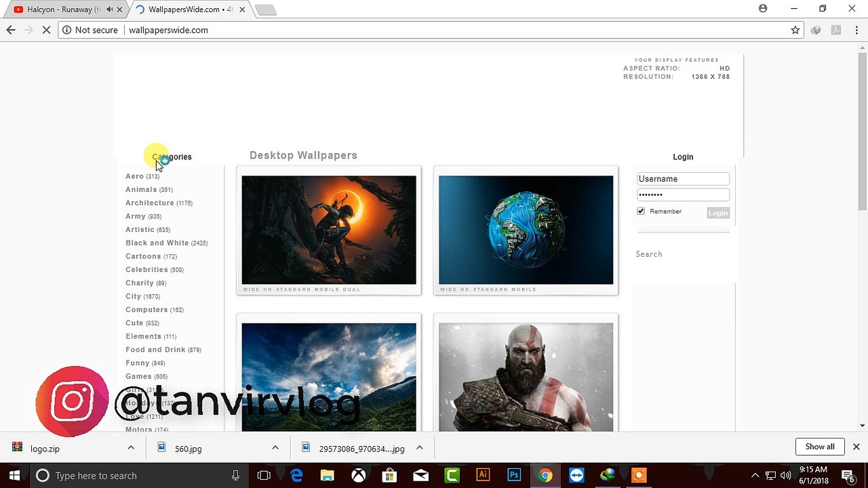Open Adobe Photoshop from the taskbar
The width and height of the screenshot is (868, 488).
(514, 475)
